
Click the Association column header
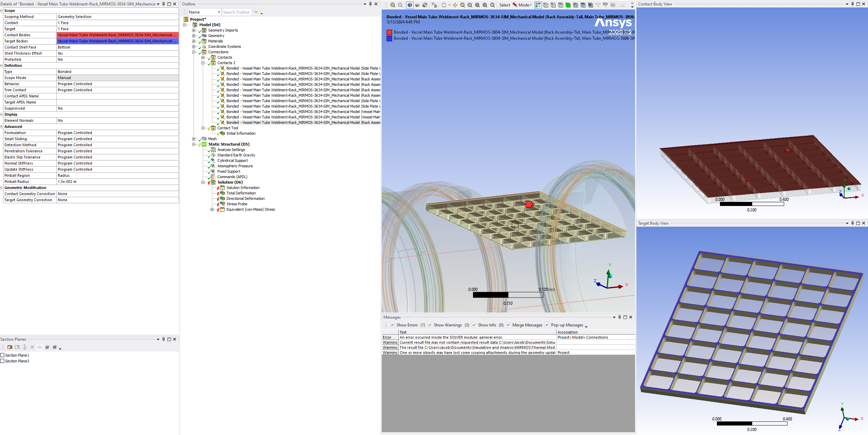click(x=596, y=332)
